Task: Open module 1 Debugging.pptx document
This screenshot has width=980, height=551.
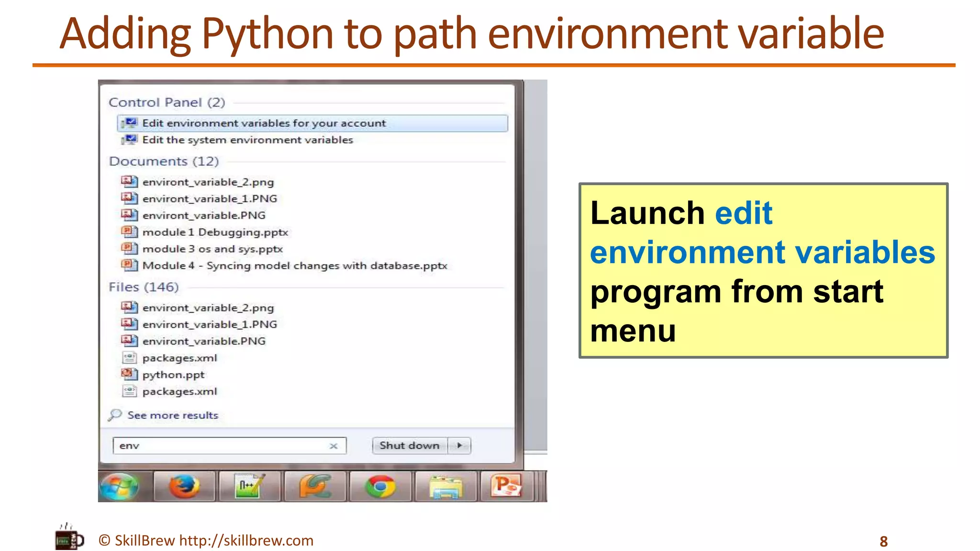Action: pyautogui.click(x=215, y=232)
